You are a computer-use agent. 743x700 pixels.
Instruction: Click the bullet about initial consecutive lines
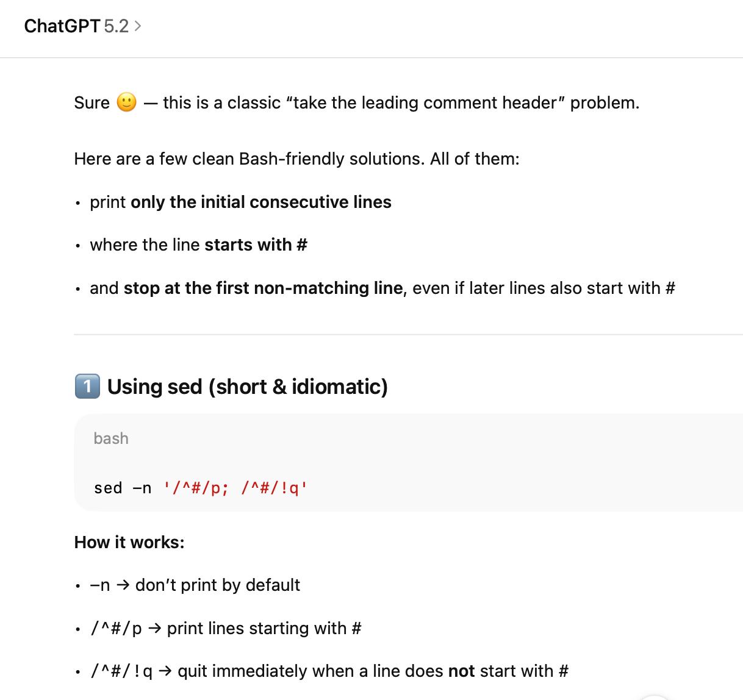[x=240, y=202]
